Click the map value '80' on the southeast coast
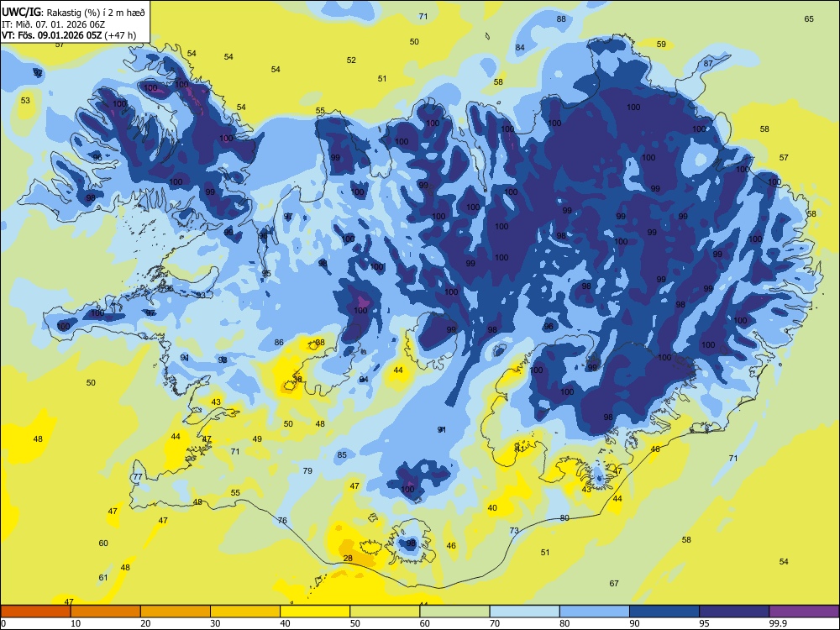840x630 pixels. pos(564,517)
